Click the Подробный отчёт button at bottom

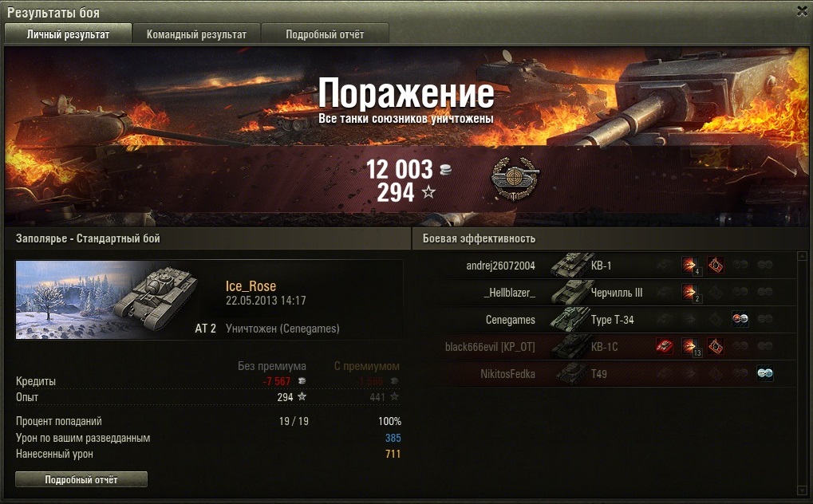coord(81,479)
